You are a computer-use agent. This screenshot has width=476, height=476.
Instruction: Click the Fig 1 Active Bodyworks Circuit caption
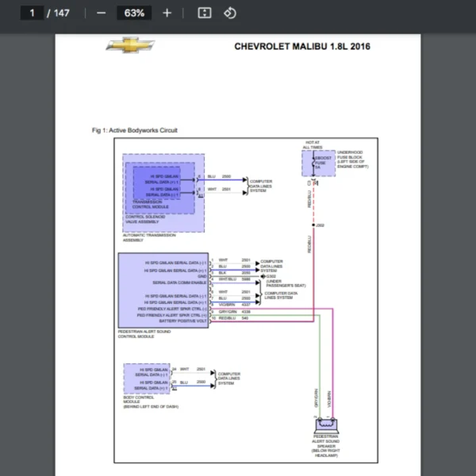click(x=132, y=130)
